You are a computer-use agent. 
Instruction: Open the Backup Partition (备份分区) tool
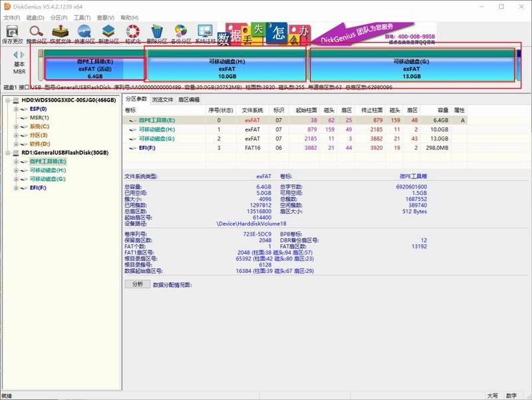[x=181, y=34]
